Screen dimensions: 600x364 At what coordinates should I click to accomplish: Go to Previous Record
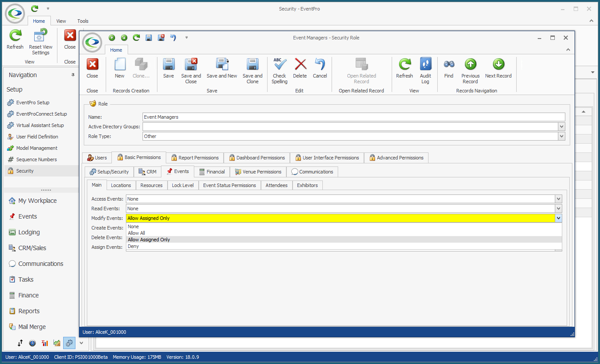coord(470,71)
